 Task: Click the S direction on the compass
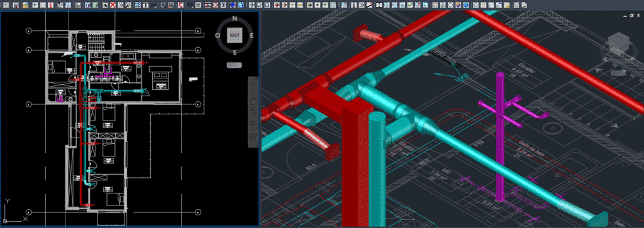click(x=235, y=52)
